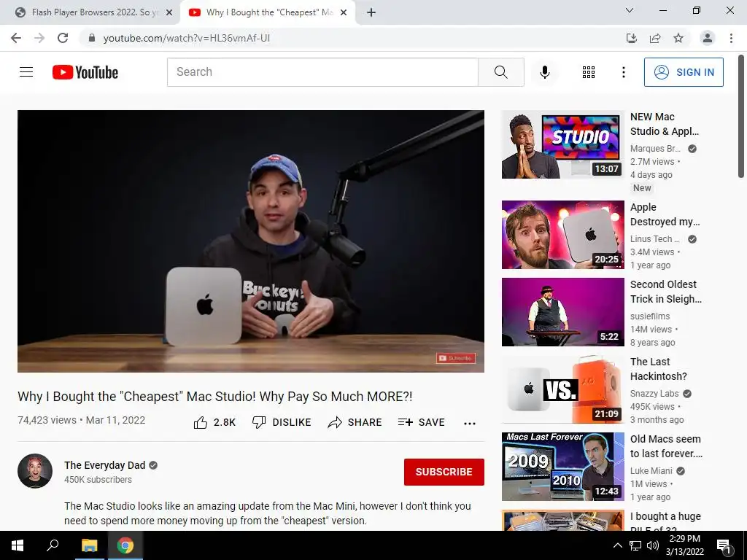Viewport: 747px width, 560px height.
Task: Open Second Oldest Trick thumbnail
Action: pyautogui.click(x=563, y=312)
